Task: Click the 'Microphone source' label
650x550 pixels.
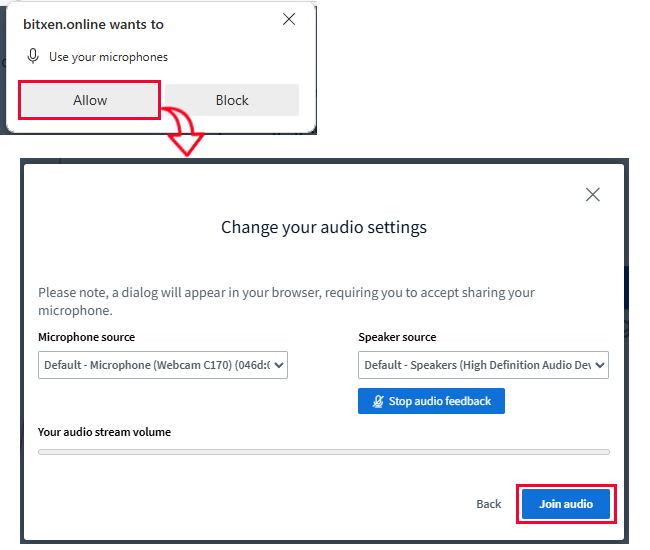Action: click(86, 337)
